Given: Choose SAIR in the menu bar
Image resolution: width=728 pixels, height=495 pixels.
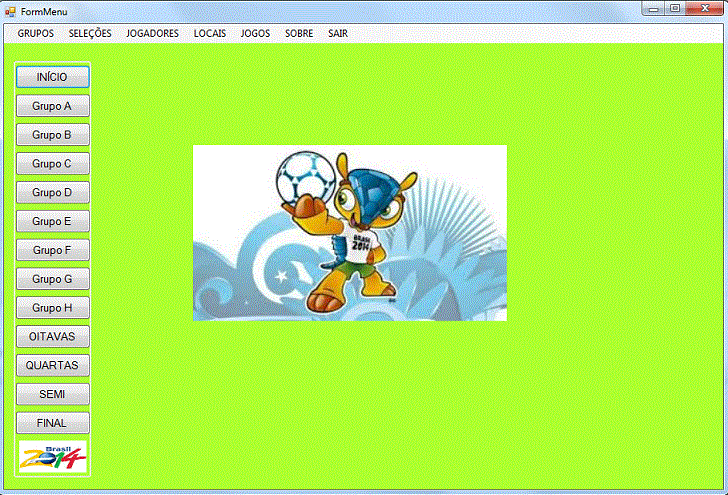Looking at the screenshot, I should click(338, 33).
